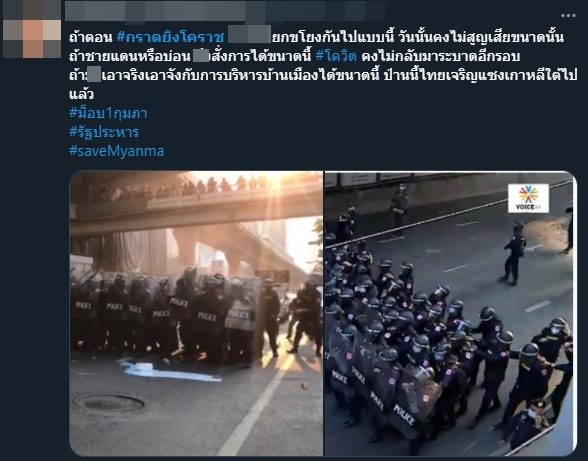The width and height of the screenshot is (588, 461).
Task: Click the Voice TV logo watermark
Action: pos(528,198)
